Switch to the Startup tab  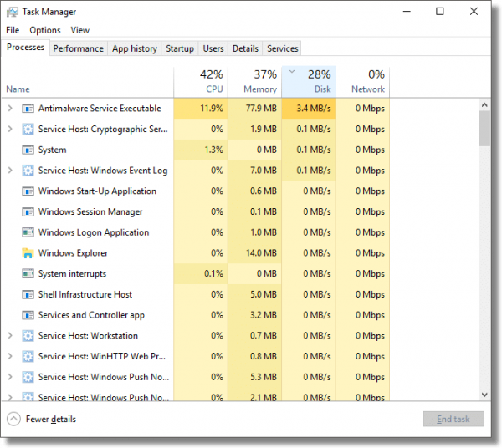(x=180, y=48)
